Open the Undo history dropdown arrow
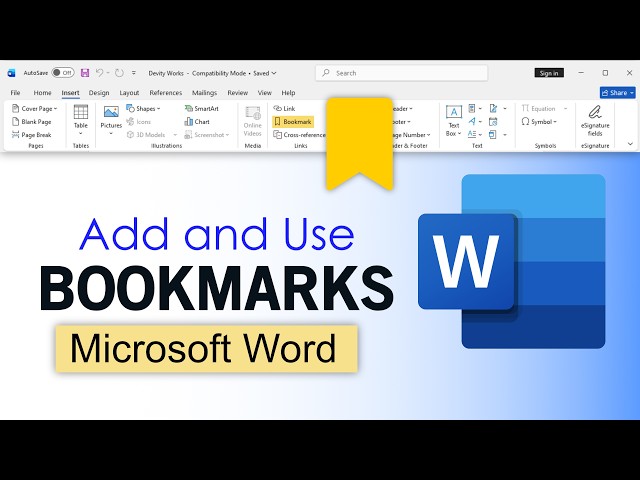The height and width of the screenshot is (480, 640). pyautogui.click(x=108, y=73)
